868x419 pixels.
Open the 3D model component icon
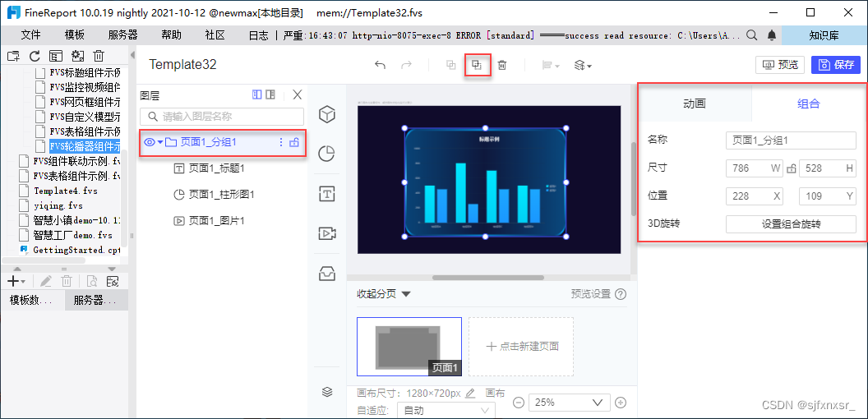[327, 114]
